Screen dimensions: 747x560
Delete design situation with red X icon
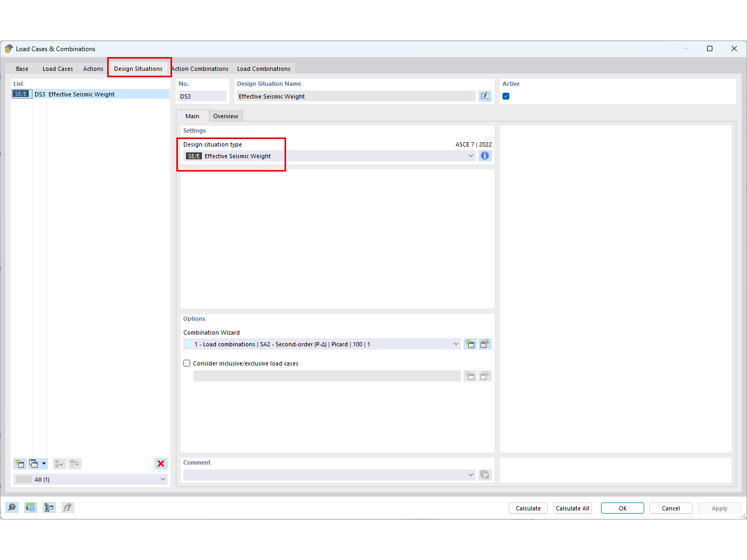(161, 464)
